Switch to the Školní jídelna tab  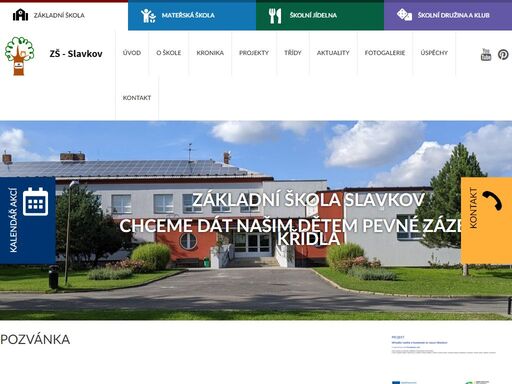(320, 16)
